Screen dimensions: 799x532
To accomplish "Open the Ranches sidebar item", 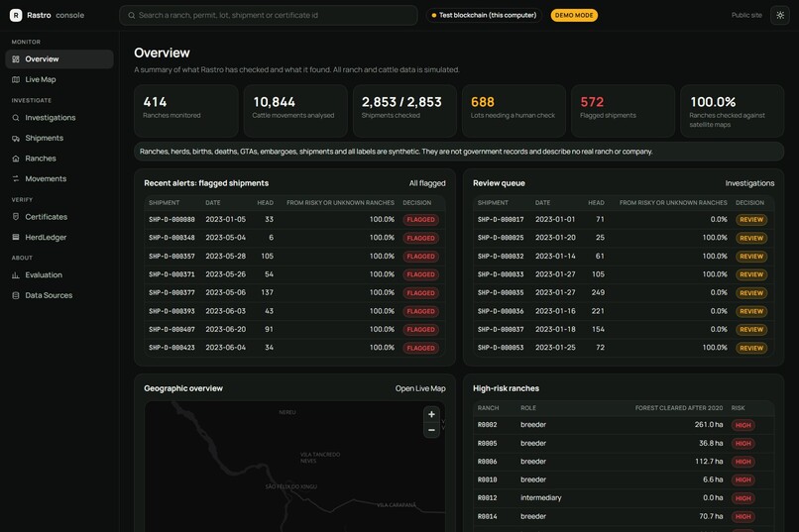I will tap(59, 159).
